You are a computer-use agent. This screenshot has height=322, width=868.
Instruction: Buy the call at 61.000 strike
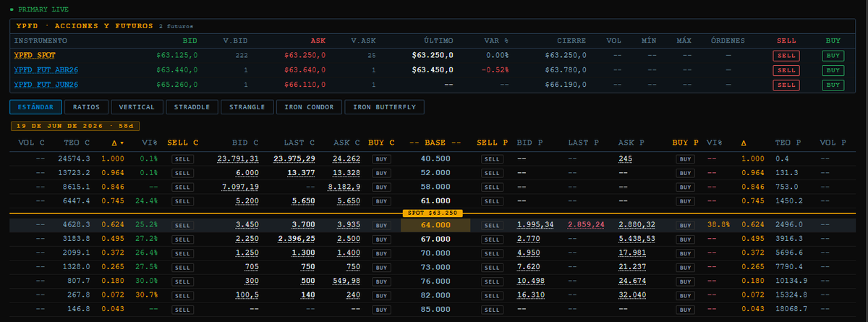(382, 200)
